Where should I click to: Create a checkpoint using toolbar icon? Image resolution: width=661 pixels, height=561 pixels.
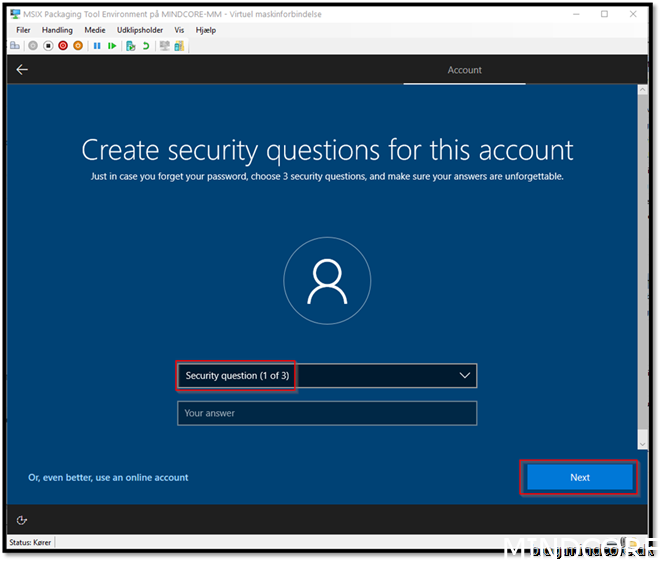[131, 46]
